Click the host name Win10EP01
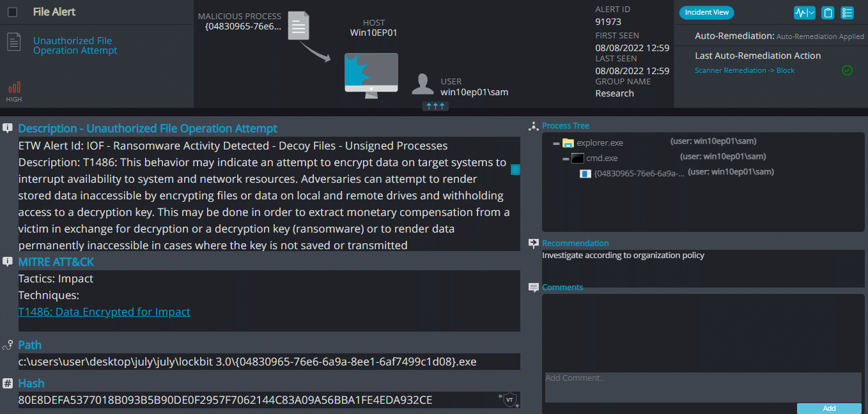868x414 pixels. tap(374, 33)
